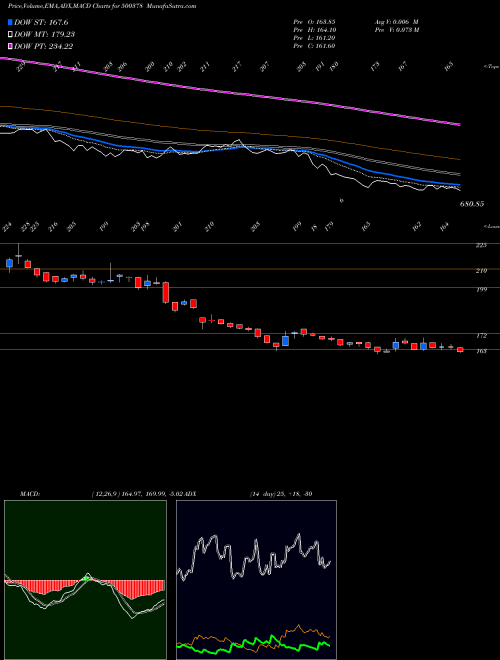Click the 210 price level label
This screenshot has width=500, height=660.
coord(481,271)
